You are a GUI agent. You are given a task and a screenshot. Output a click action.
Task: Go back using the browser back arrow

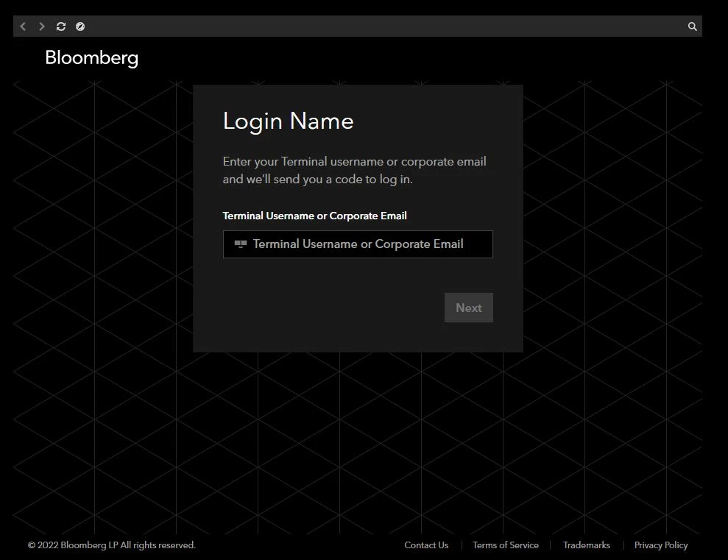coord(23,26)
